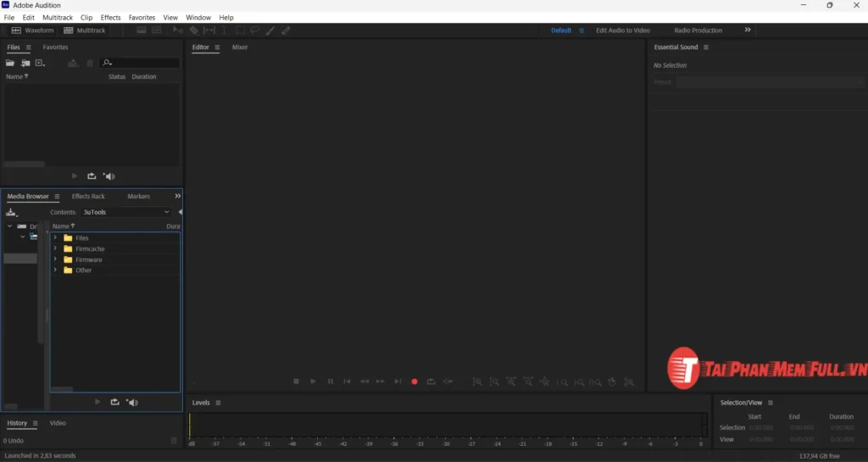The width and height of the screenshot is (868, 462).
Task: Show more workspaces with double chevron
Action: pos(748,30)
